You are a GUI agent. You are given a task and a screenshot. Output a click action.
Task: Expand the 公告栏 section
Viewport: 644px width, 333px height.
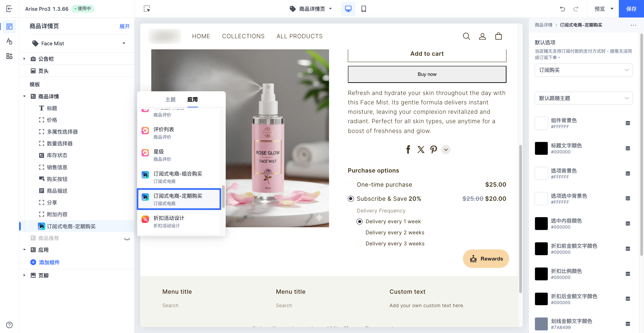(x=24, y=59)
